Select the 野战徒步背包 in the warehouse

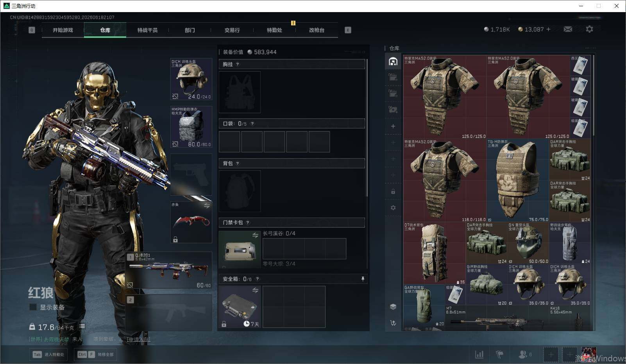(x=570, y=243)
